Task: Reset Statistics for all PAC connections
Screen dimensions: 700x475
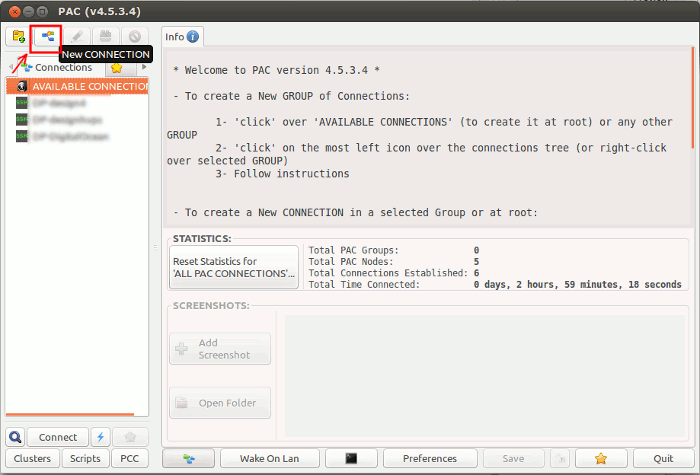Action: (234, 267)
